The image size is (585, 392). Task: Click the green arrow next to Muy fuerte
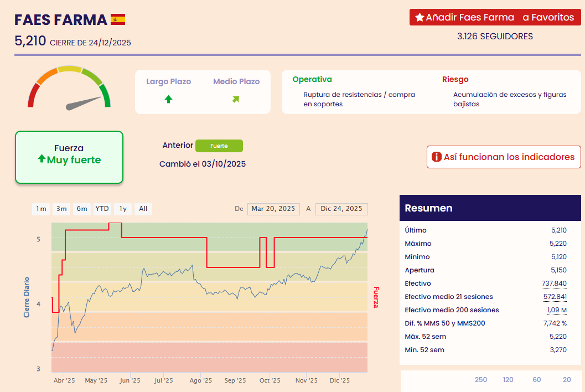point(42,159)
